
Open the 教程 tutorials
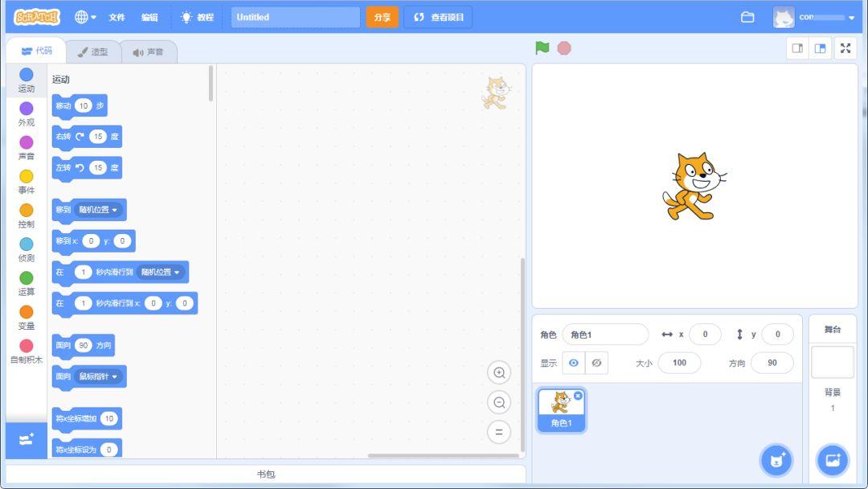pyautogui.click(x=198, y=17)
